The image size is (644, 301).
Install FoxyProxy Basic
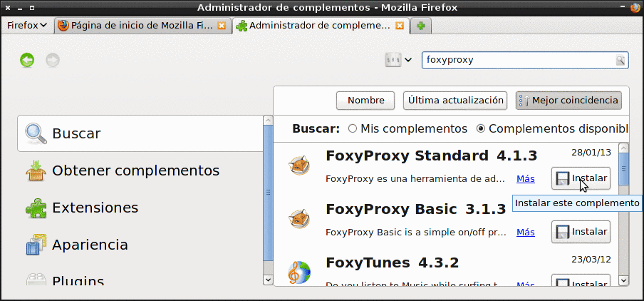pos(581,232)
